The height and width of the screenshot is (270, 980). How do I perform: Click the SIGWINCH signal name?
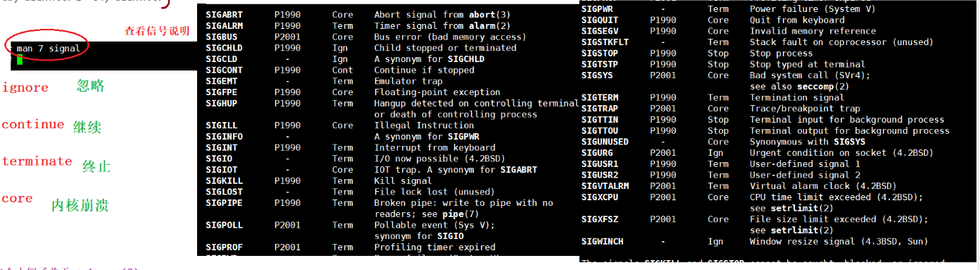tap(602, 241)
